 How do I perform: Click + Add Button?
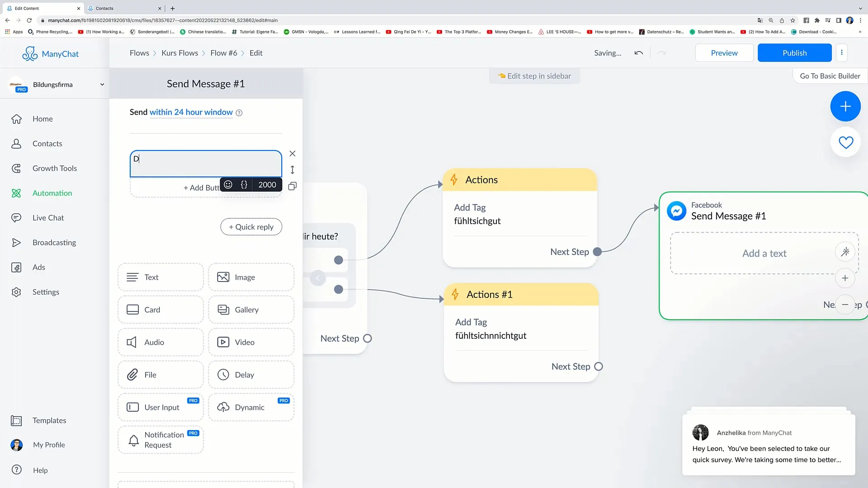pos(201,188)
